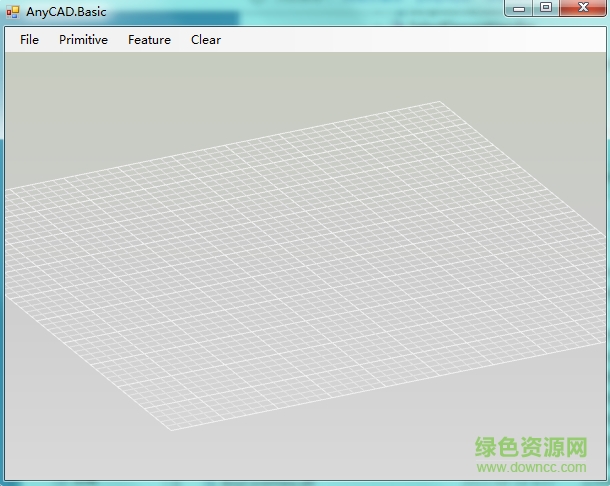
Task: Open the Primitive menu
Action: [83, 40]
